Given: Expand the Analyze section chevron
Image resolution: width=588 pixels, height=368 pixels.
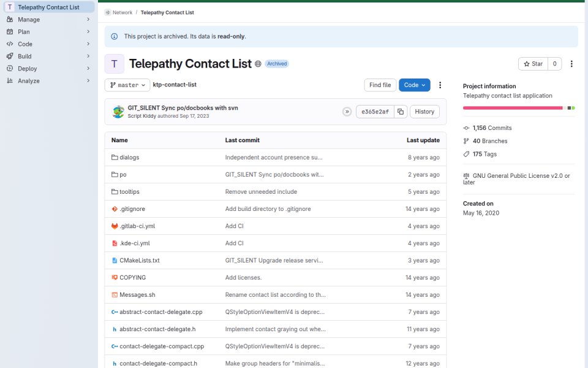Looking at the screenshot, I should pyautogui.click(x=88, y=81).
